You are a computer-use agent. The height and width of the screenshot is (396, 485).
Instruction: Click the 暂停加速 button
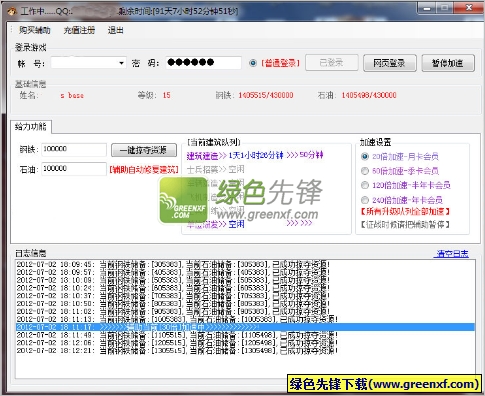click(x=448, y=63)
